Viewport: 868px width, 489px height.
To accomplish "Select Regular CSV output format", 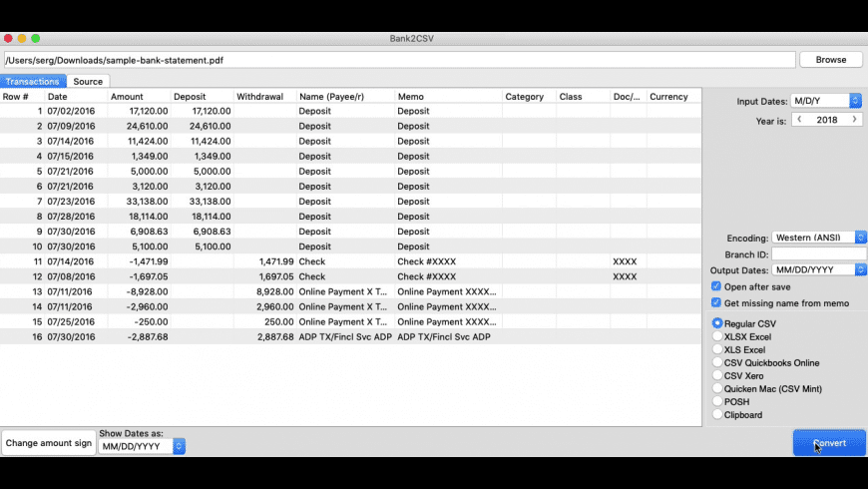I will (717, 323).
